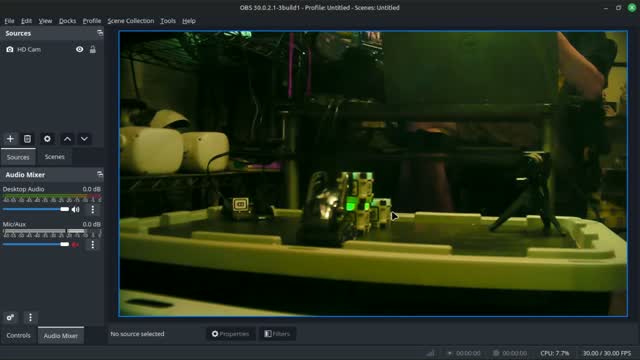
Task: Click the Properties button below preview
Action: pos(231,334)
